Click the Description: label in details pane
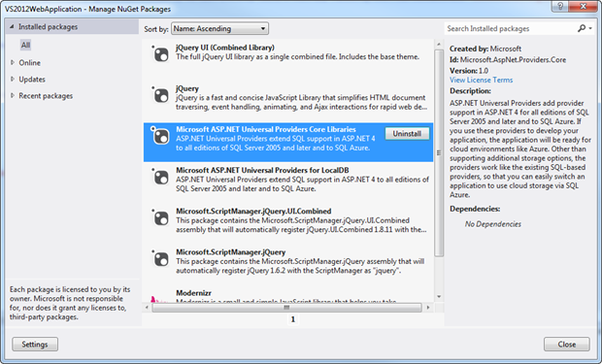The height and width of the screenshot is (364, 602). (470, 91)
